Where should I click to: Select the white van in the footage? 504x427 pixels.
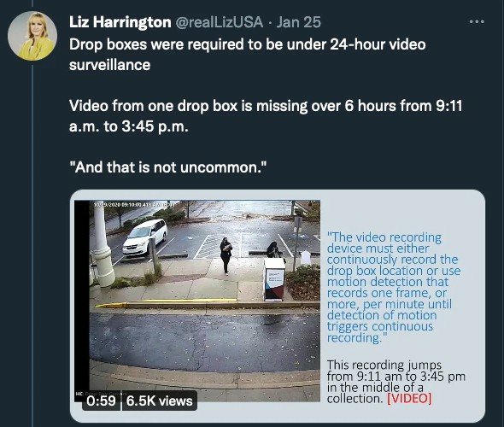[145, 237]
